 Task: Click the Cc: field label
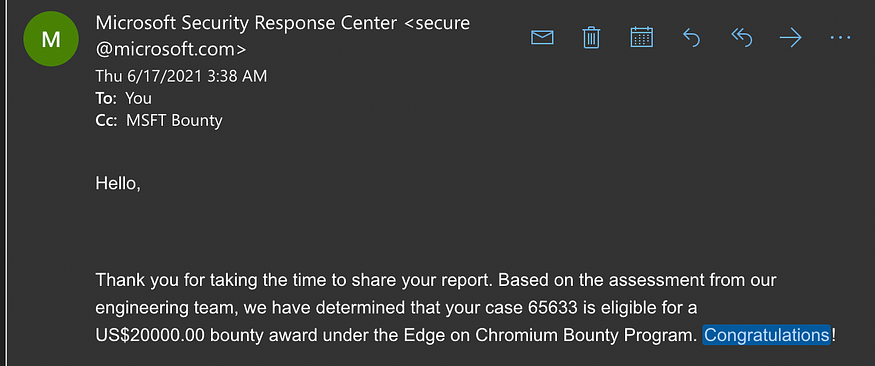106,121
